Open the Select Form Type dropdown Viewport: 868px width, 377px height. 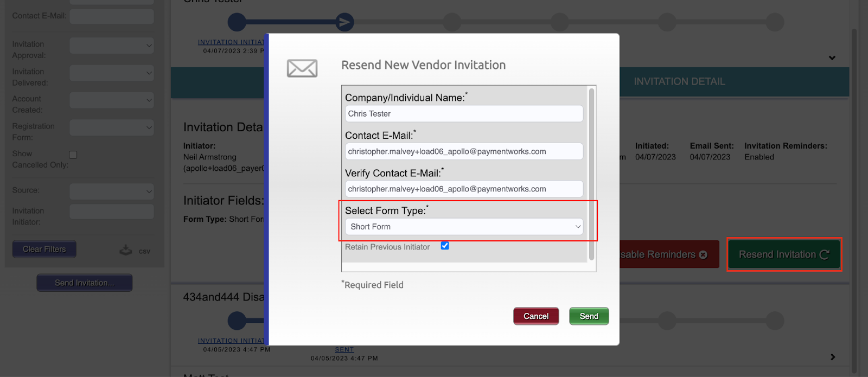click(x=464, y=227)
